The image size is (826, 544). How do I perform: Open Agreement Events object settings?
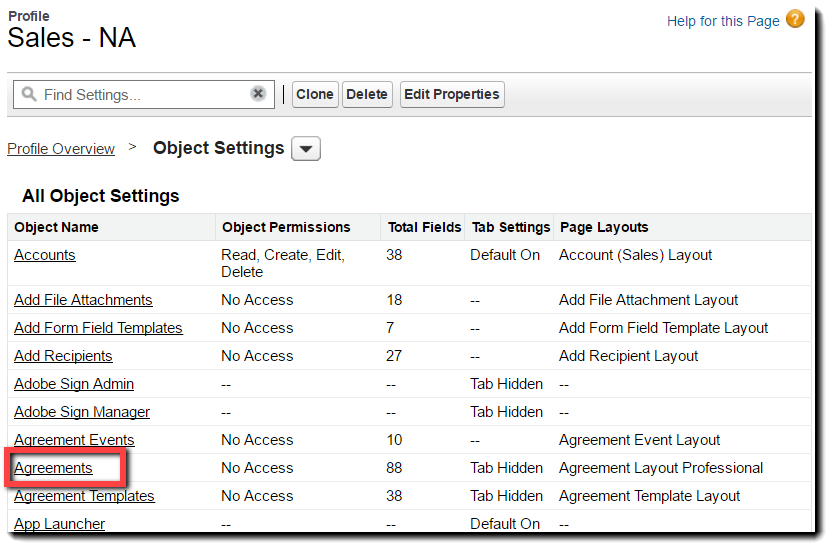(74, 440)
